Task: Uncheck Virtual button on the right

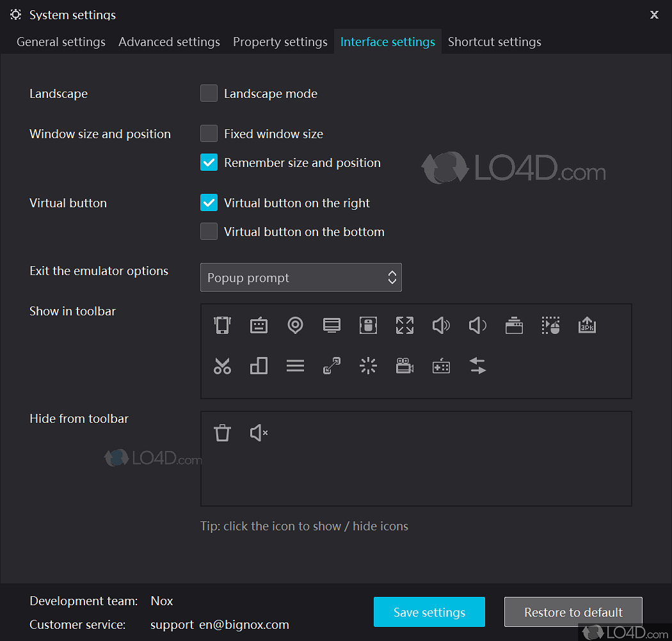Action: click(x=209, y=203)
